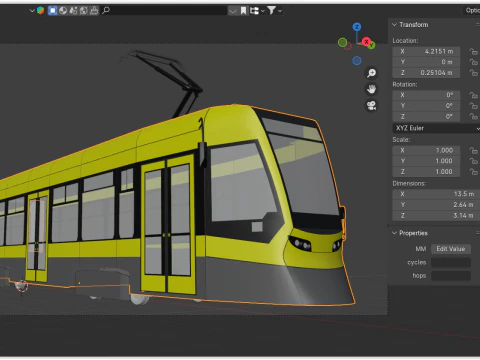Toggle the Rotation Z lock
Image resolution: width=480 pixels, height=360 pixels.
point(474,116)
